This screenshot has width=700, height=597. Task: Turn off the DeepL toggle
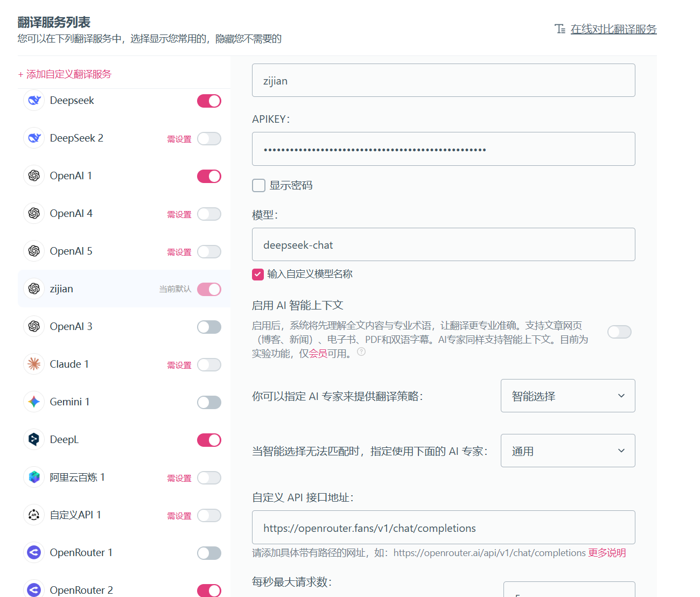209,440
